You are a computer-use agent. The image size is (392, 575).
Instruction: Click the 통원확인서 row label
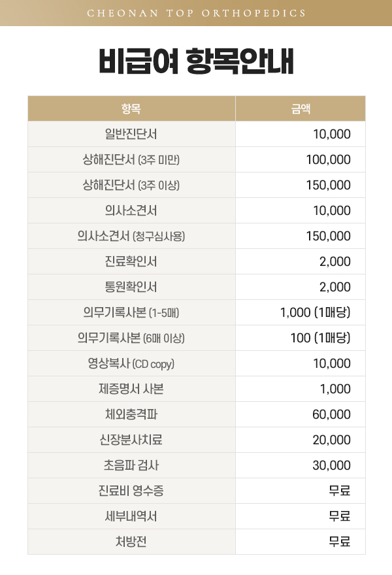(131, 287)
